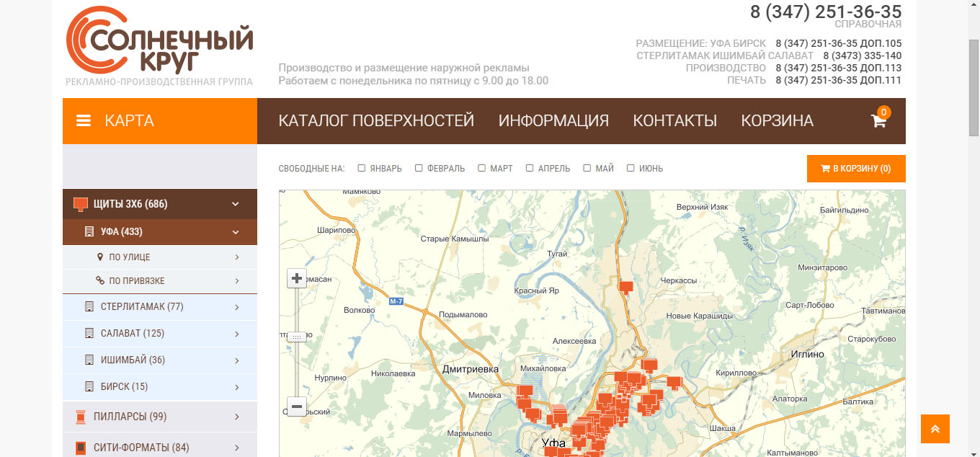Open the КОРЗИНА menu item
This screenshot has height=457, width=980.
[x=777, y=121]
